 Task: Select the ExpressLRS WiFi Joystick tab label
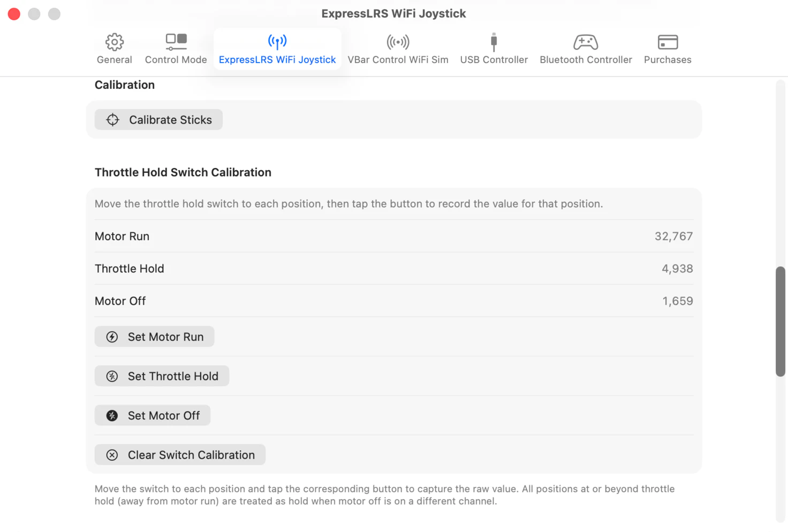pyautogui.click(x=277, y=60)
